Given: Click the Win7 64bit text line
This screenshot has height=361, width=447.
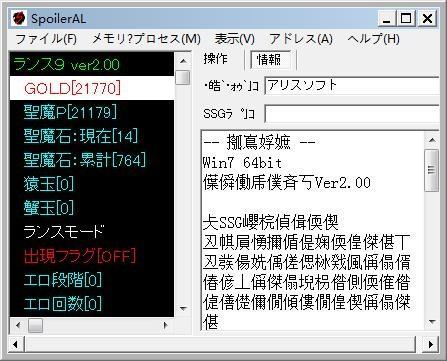Looking at the screenshot, I should pyautogui.click(x=242, y=163).
